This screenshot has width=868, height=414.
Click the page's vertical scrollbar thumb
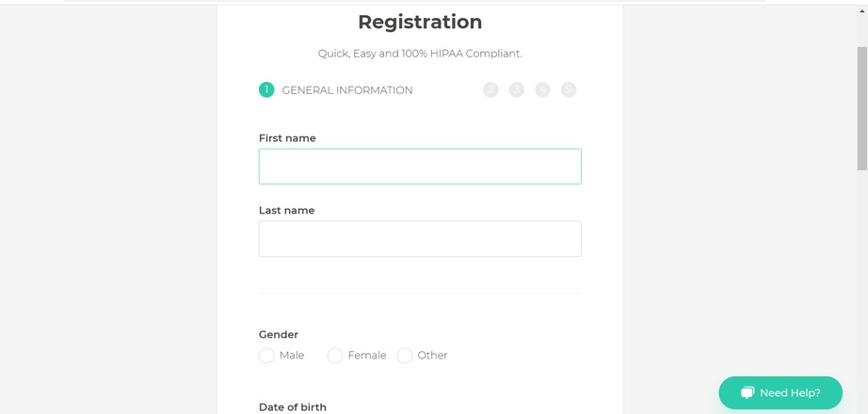862,108
